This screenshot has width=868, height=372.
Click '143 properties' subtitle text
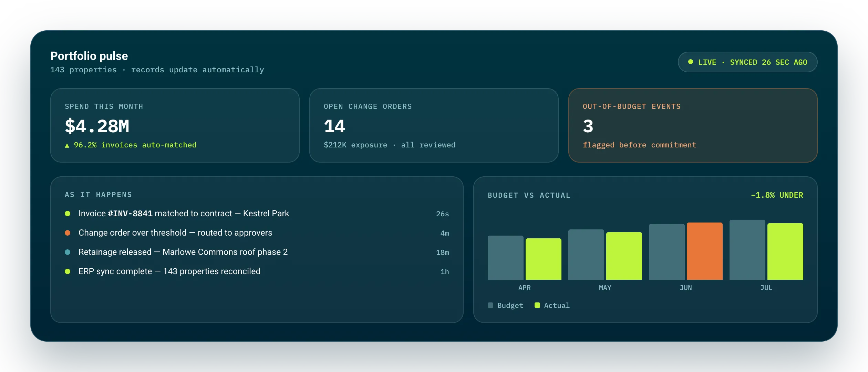pos(83,70)
